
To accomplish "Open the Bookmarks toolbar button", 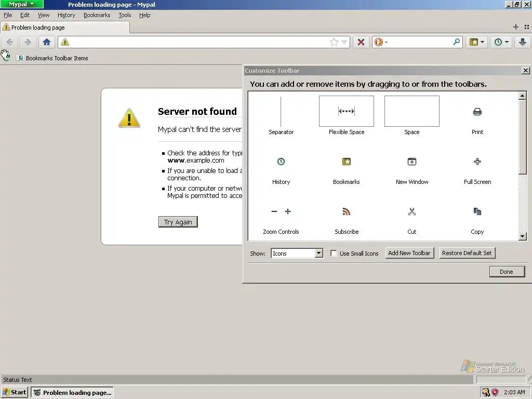I will click(x=474, y=42).
